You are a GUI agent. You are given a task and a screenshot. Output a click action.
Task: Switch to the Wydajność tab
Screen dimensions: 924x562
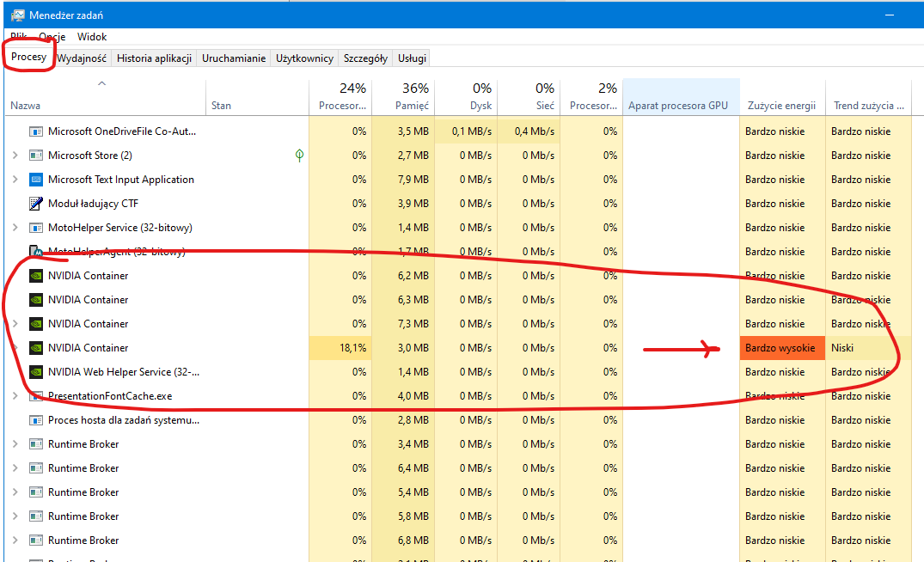click(82, 58)
